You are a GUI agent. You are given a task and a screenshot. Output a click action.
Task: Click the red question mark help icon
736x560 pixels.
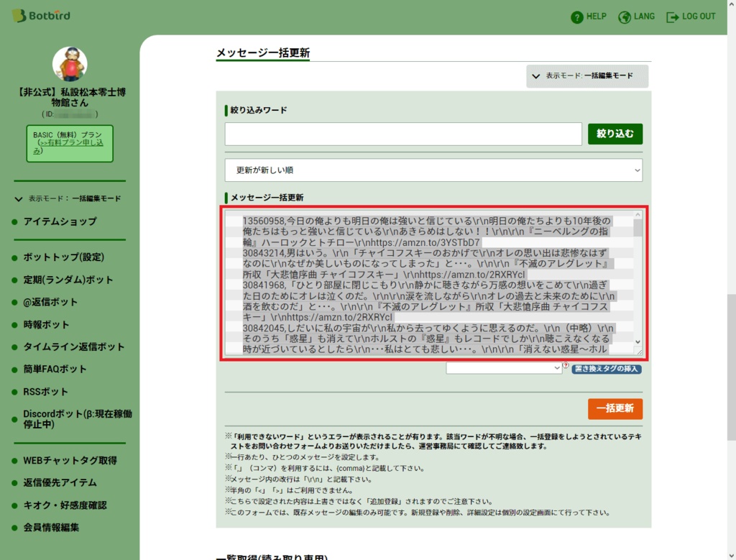pos(566,364)
